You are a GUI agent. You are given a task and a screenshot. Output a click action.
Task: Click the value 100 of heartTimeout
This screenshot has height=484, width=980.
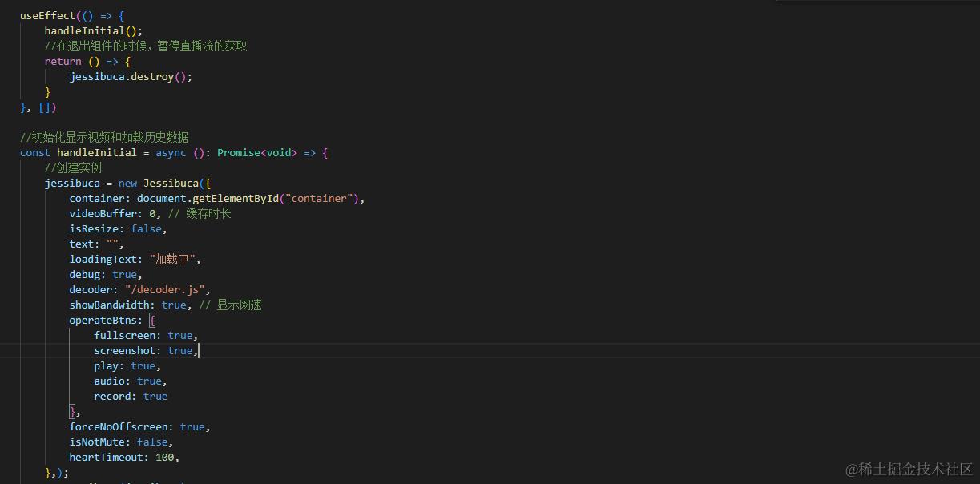click(x=164, y=457)
